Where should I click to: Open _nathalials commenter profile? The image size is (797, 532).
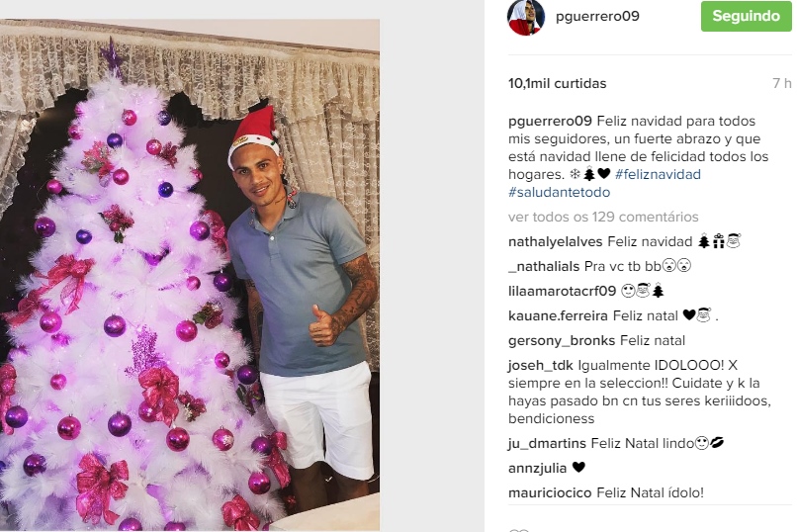coord(544,266)
